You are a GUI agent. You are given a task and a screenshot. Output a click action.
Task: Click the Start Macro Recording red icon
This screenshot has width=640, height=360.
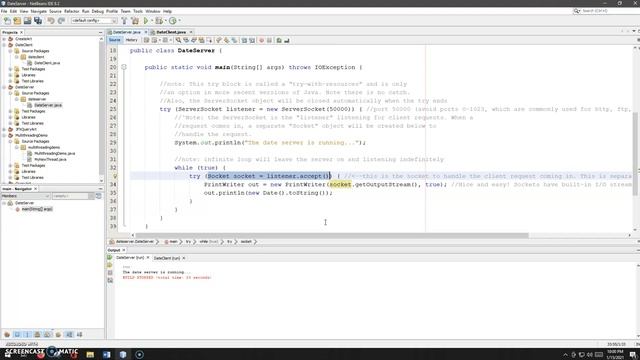click(262, 40)
